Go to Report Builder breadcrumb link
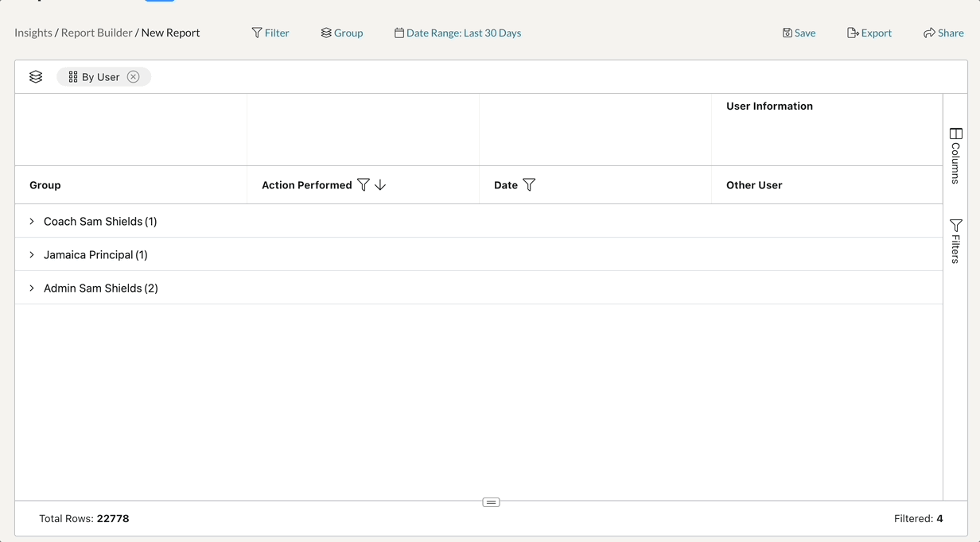 (96, 33)
